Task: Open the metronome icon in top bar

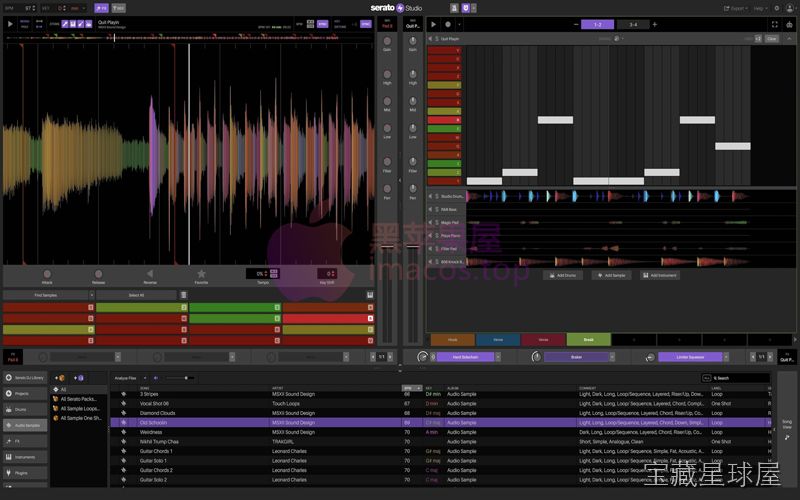Action: click(454, 8)
